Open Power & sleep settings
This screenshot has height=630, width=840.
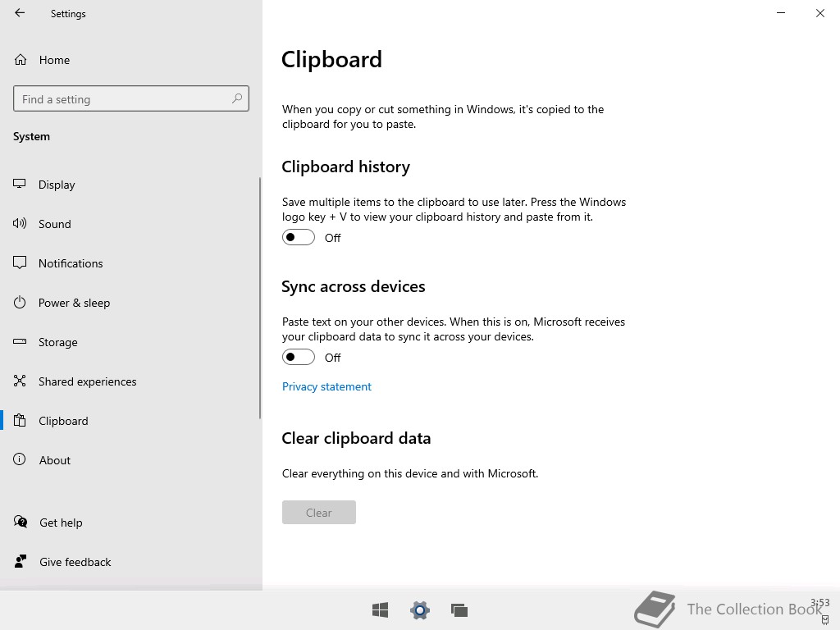pyautogui.click(x=130, y=303)
